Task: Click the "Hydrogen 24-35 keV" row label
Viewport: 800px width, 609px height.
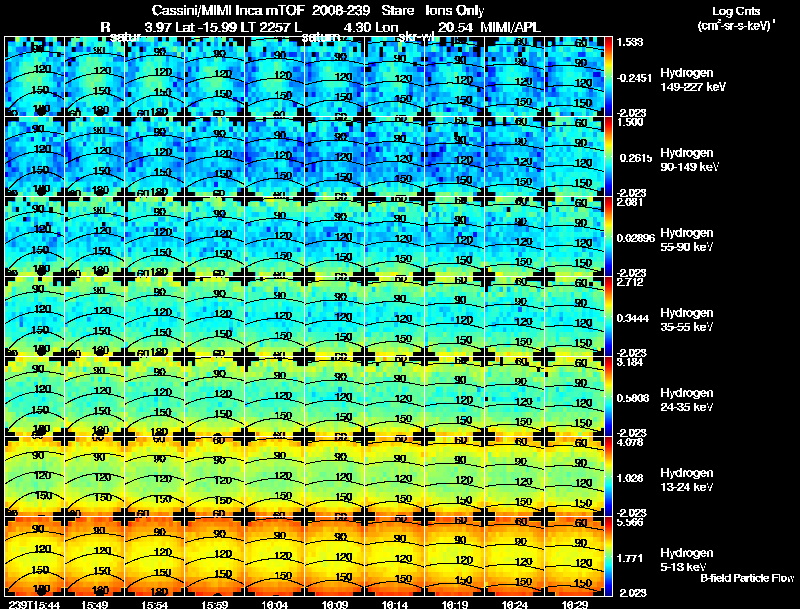Action: pos(687,400)
